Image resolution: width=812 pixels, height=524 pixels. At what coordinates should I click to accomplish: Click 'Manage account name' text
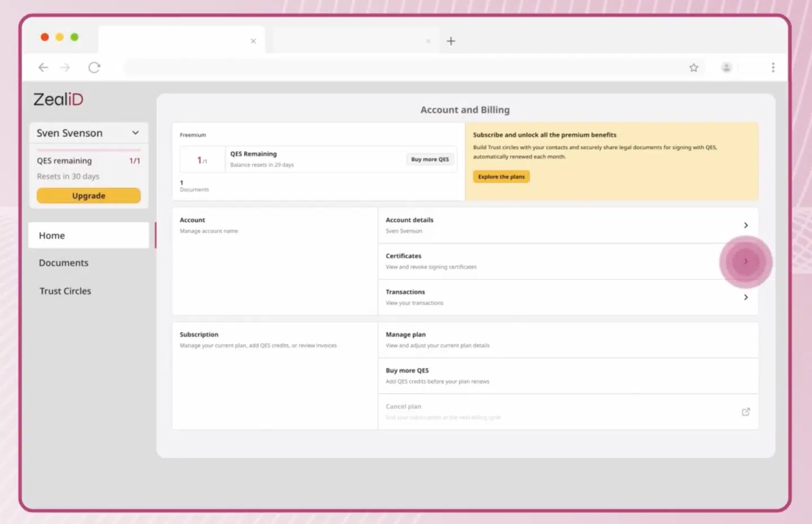pos(209,231)
